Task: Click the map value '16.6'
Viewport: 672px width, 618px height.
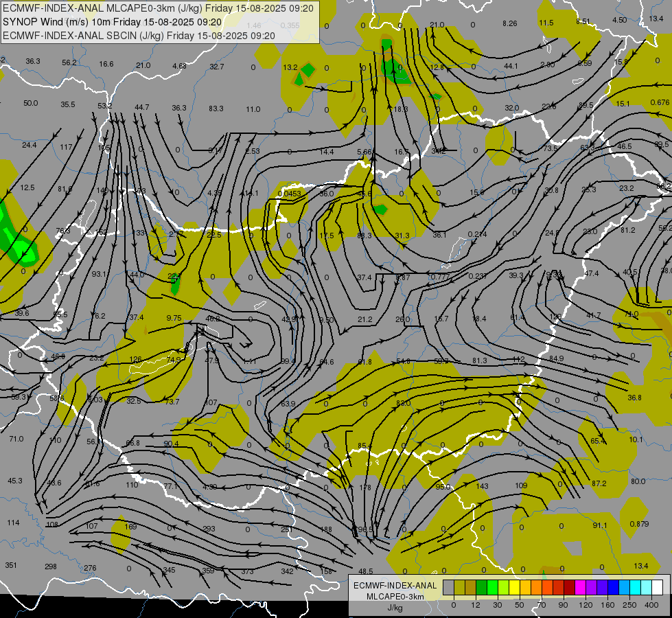Action: (x=106, y=64)
